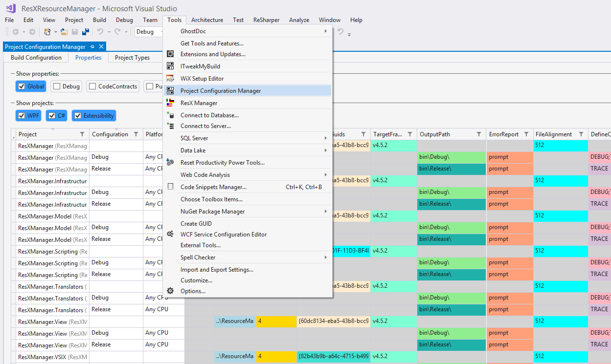Screen dimensions: 611x364
Task: Click the WiX Setup Editor icon
Action: click(170, 78)
